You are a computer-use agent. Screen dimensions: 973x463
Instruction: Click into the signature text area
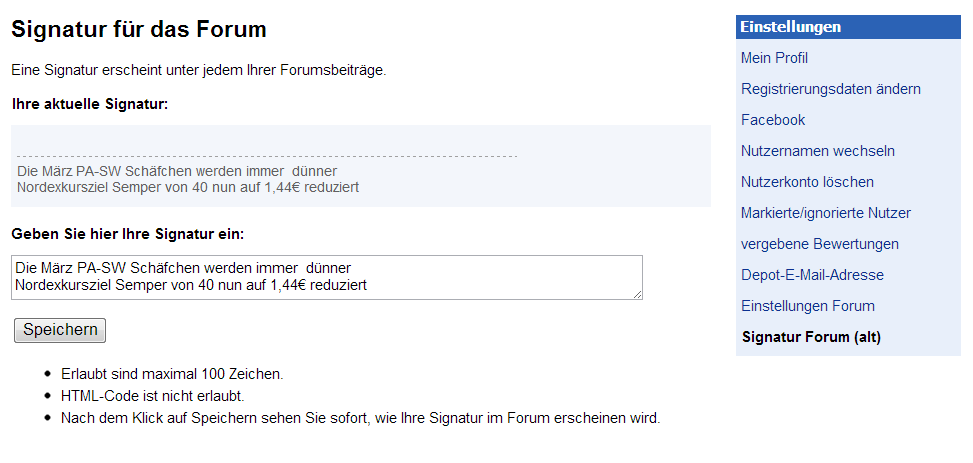(326, 276)
